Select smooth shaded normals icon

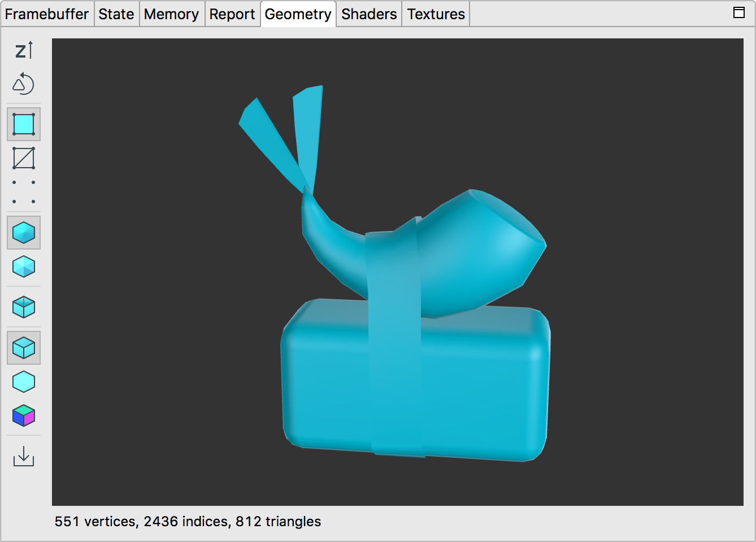[x=24, y=233]
